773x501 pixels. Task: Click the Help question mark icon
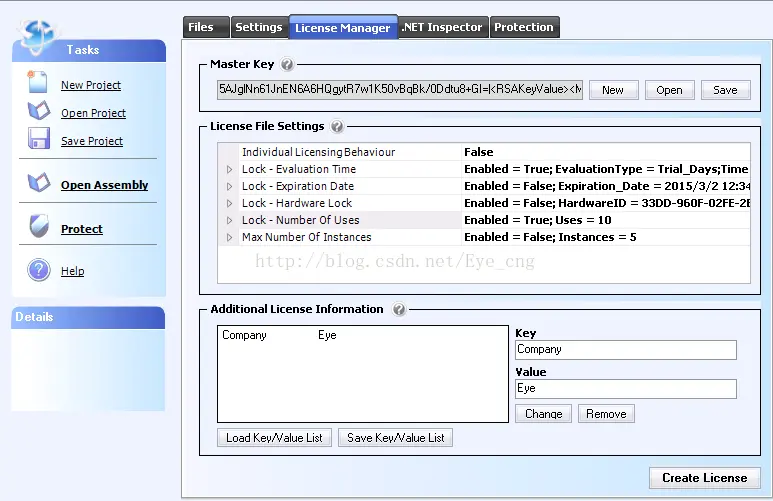pos(39,270)
